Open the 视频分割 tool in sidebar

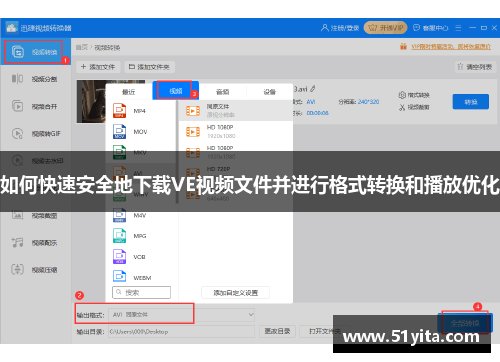35,79
